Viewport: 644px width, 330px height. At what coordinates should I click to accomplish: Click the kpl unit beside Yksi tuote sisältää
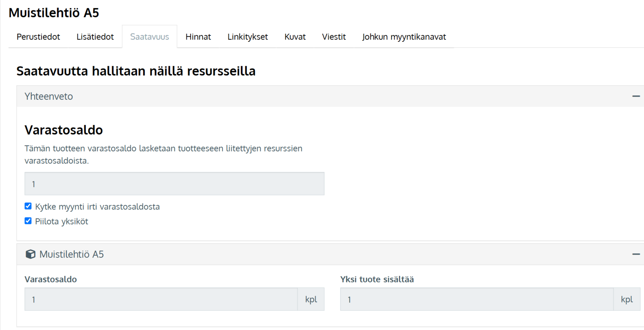(x=627, y=299)
